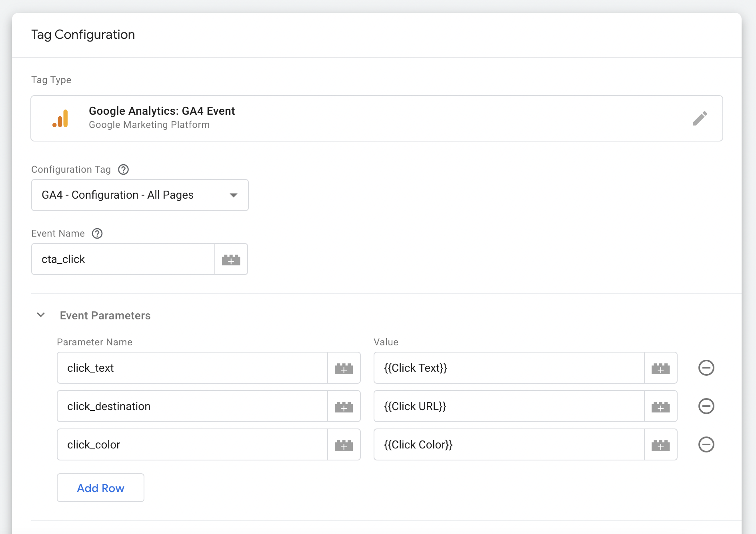Remove the click_color parameter row
The height and width of the screenshot is (534, 756).
(706, 444)
